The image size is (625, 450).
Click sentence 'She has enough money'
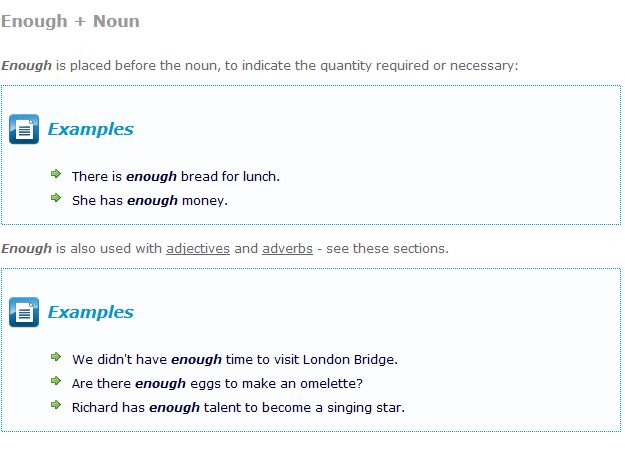150,200
